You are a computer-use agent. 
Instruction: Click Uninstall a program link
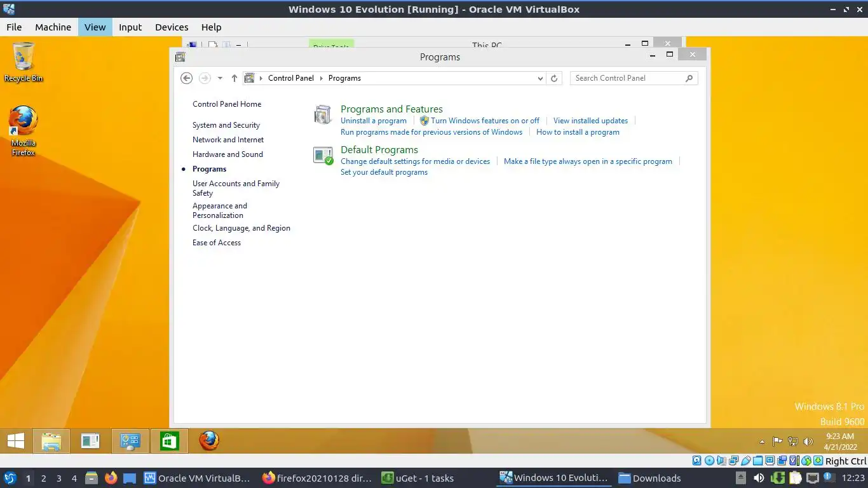[x=374, y=121]
